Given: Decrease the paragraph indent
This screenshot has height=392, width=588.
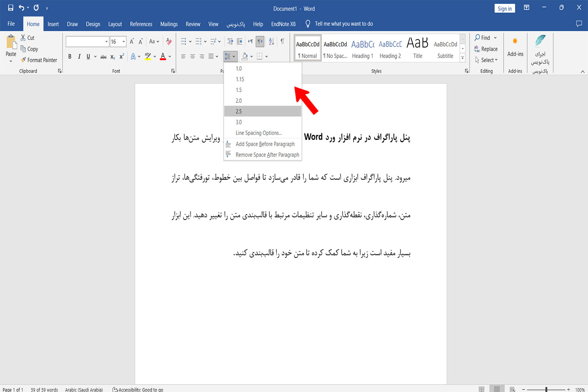Looking at the screenshot, I should click(x=230, y=42).
